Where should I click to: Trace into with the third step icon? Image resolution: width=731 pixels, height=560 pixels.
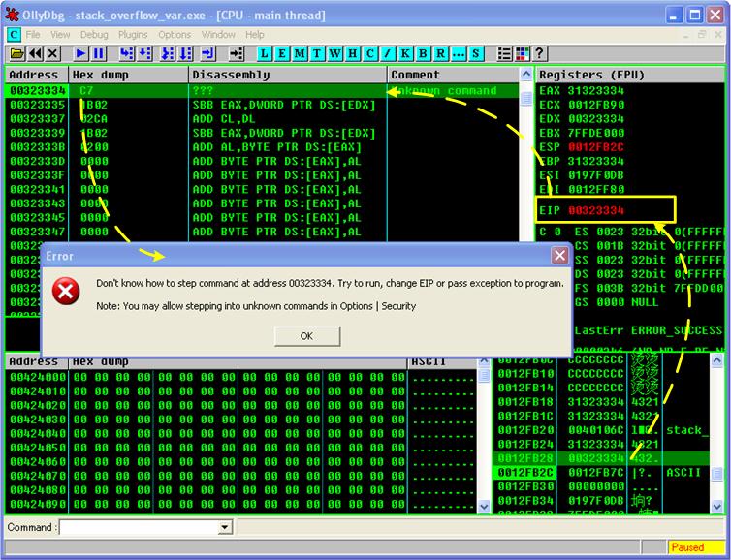click(168, 53)
